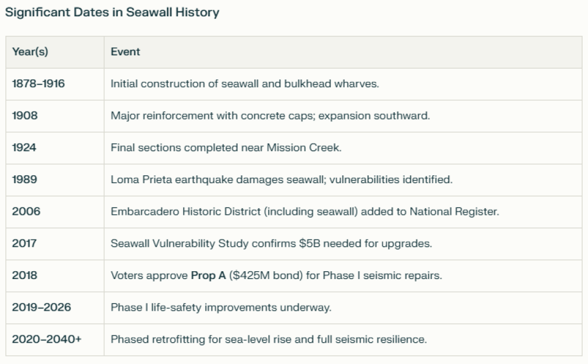Click the 1878–1916 year cell
588x364 pixels.
(x=55, y=84)
